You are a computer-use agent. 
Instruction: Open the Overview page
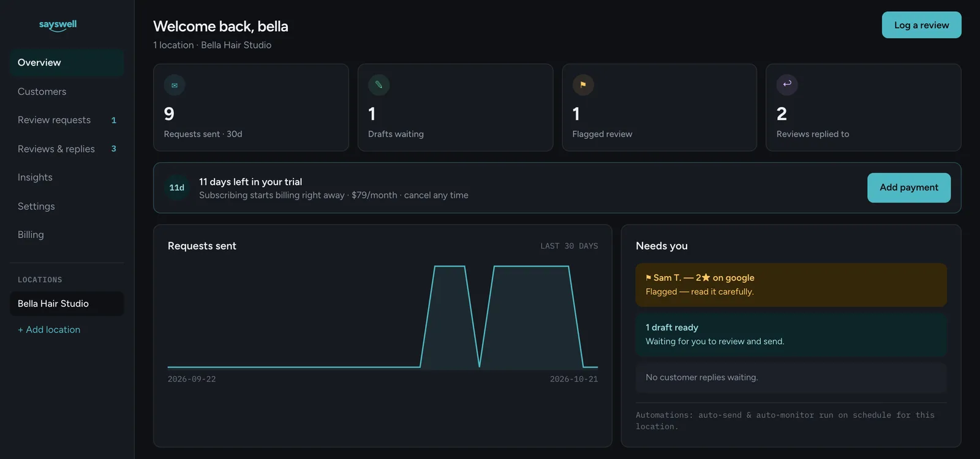point(67,62)
